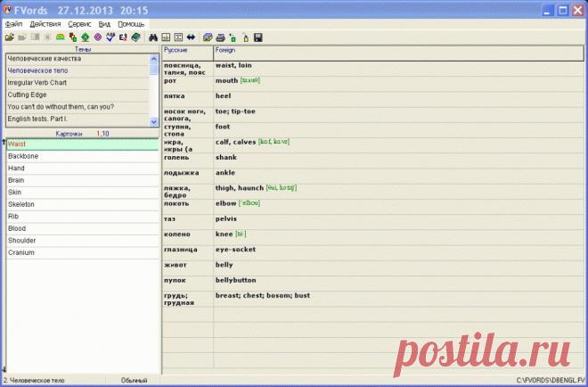Click the open folder icon in toolbar
The height and width of the screenshot is (387, 588).
(9, 38)
